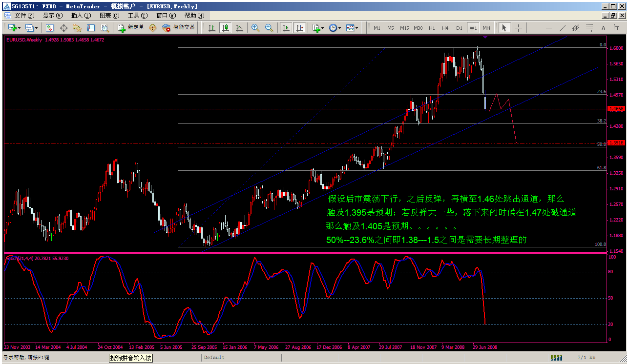This screenshot has width=629, height=364.
Task: Open the 窗口 (Window) menu
Action: click(x=166, y=16)
